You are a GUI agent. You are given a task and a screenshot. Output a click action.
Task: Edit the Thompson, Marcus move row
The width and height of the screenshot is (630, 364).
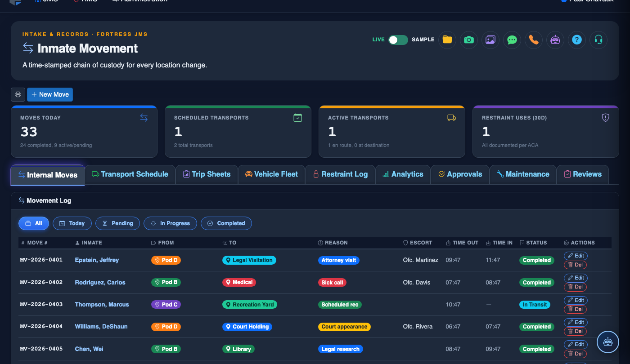[x=576, y=300]
